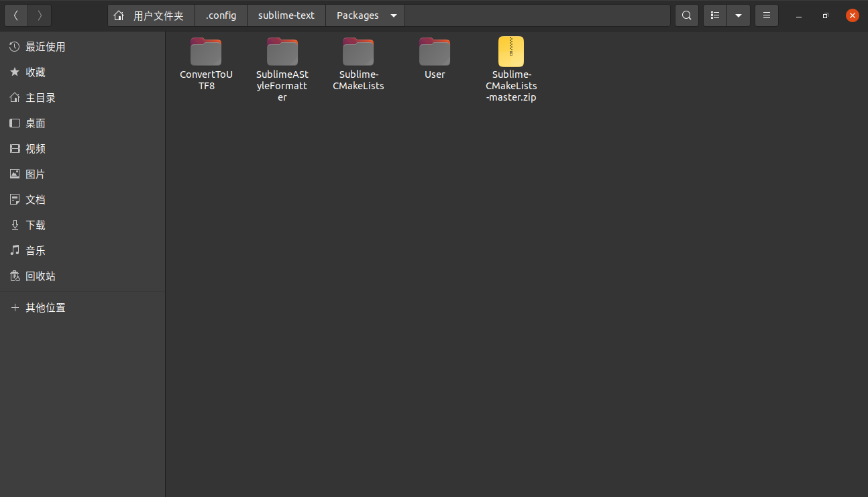Click the clock icon beside 最近使用
868x497 pixels.
click(x=15, y=47)
